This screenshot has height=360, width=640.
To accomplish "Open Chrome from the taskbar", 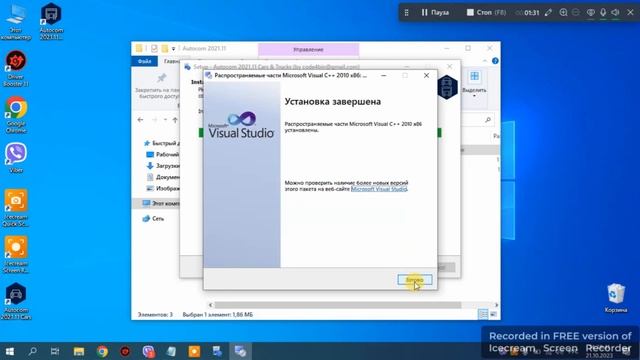I will (102, 351).
